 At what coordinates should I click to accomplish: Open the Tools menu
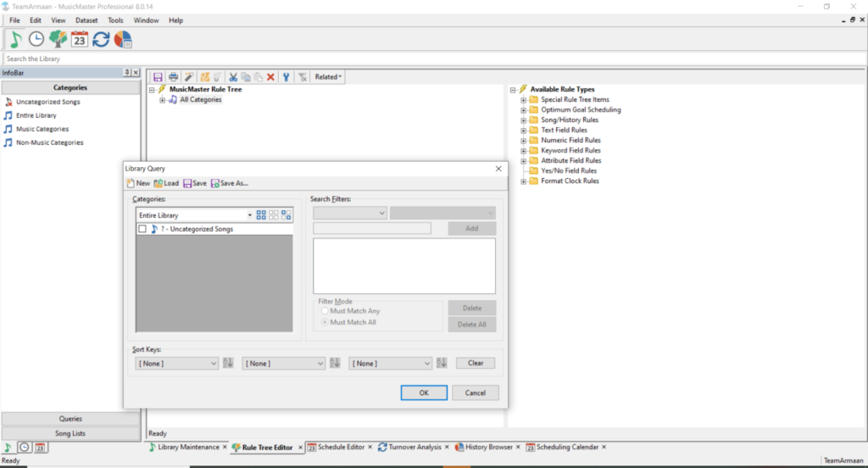tap(115, 20)
